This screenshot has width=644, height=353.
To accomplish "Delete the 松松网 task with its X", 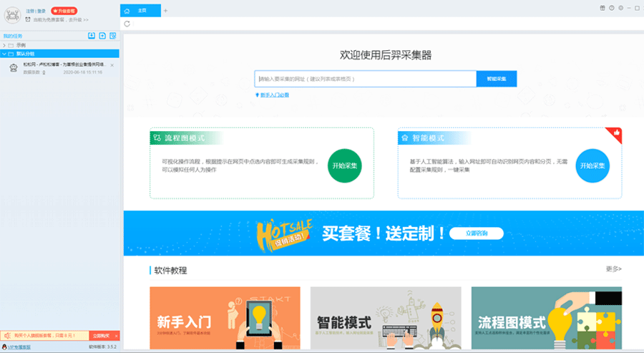I will coord(112,65).
